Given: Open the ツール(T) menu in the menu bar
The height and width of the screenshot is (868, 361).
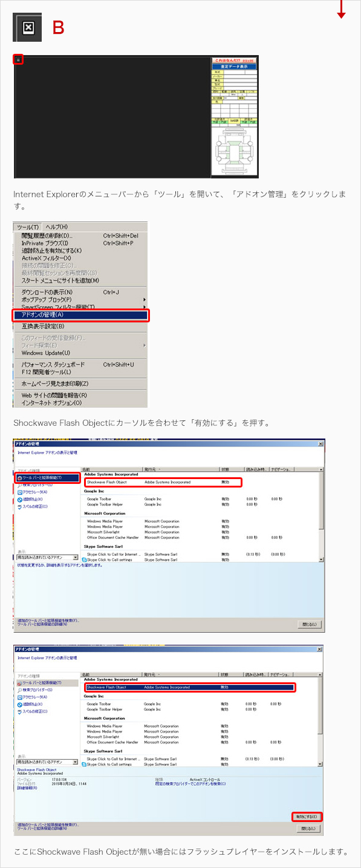Looking at the screenshot, I should pos(28,227).
